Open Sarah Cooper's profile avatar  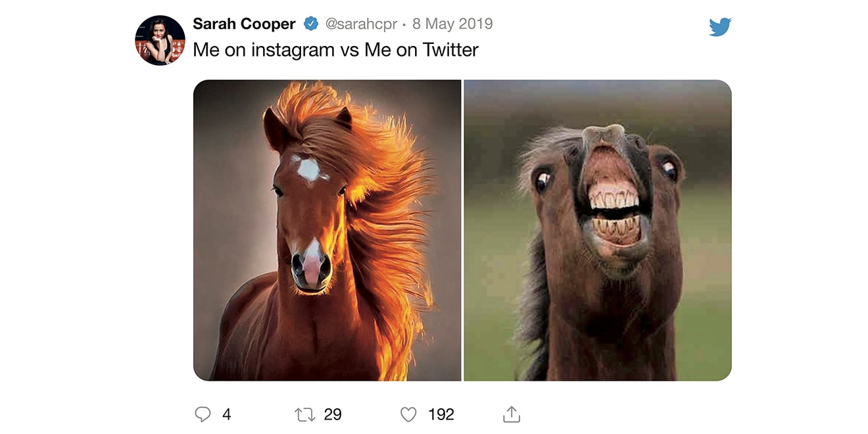tap(160, 40)
